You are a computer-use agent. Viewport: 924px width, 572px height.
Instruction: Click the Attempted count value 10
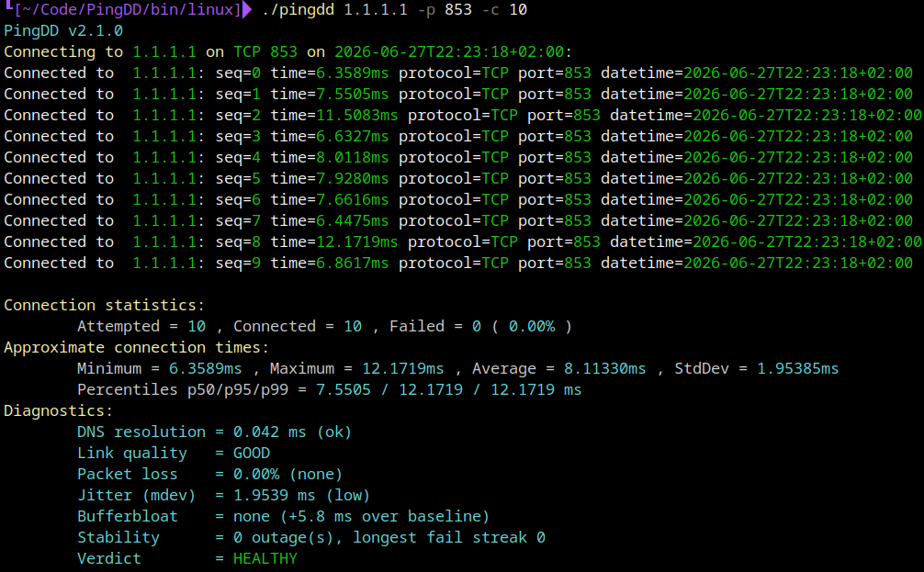click(197, 326)
